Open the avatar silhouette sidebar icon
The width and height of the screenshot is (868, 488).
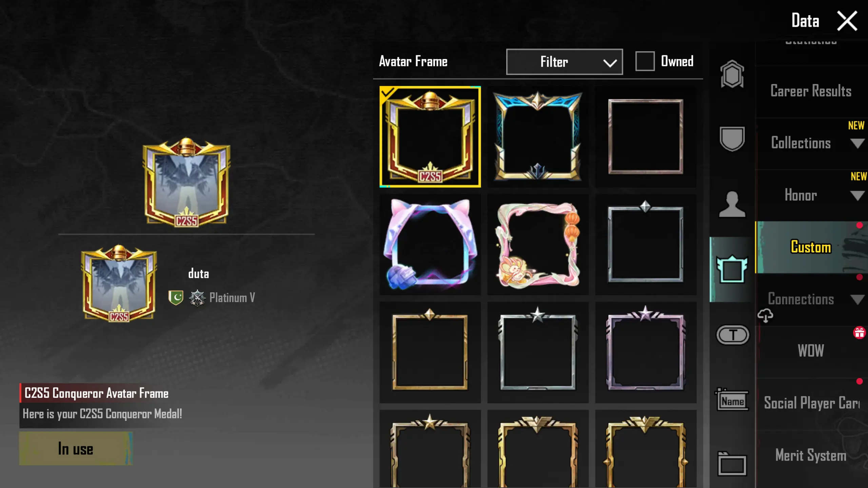point(732,204)
